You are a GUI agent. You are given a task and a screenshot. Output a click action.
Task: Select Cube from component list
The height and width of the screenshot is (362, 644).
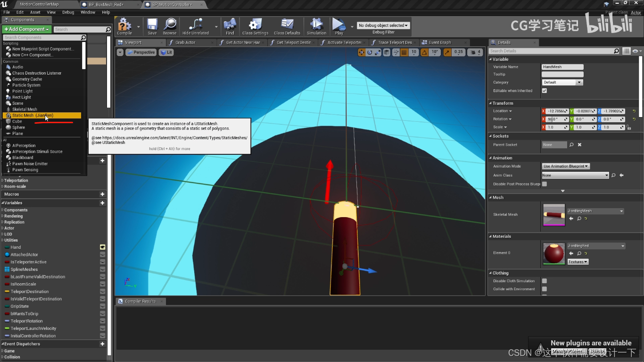point(17,121)
